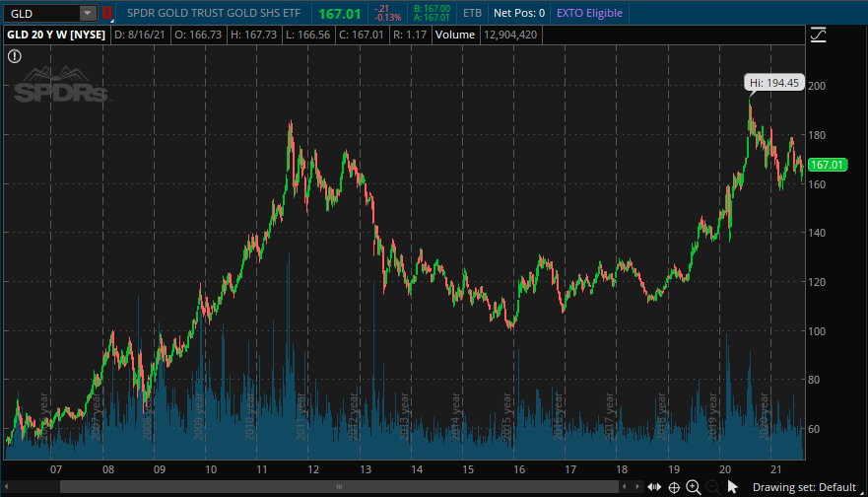Click the GLD symbol input field
Viewport: 868px width, 497px height.
tap(41, 13)
